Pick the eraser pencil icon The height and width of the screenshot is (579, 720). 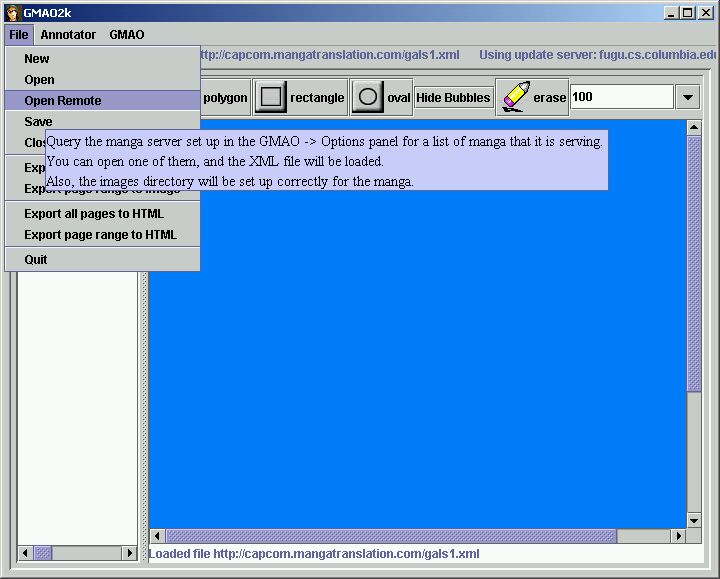[515, 97]
